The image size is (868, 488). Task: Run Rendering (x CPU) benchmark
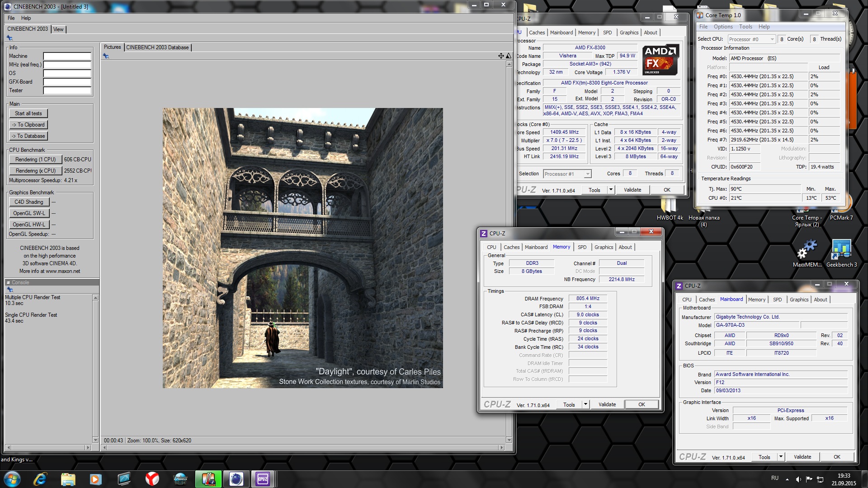click(36, 171)
